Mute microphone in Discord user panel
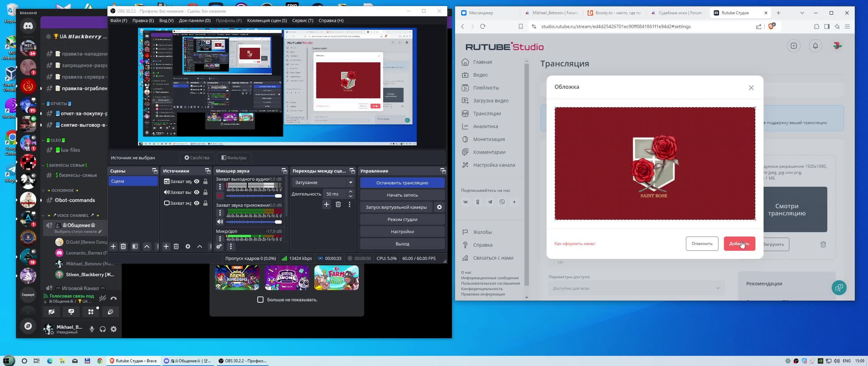Screen dimensions: 868x366 92,329
